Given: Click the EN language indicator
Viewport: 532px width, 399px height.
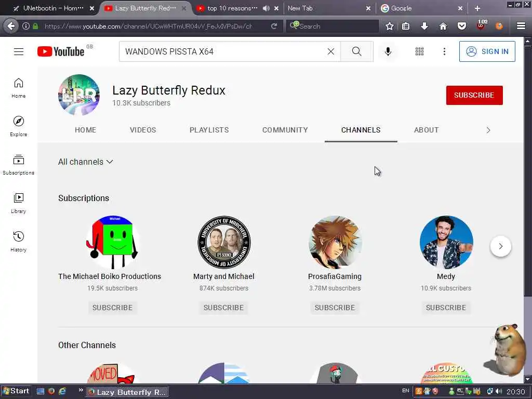Looking at the screenshot, I should tap(405, 391).
